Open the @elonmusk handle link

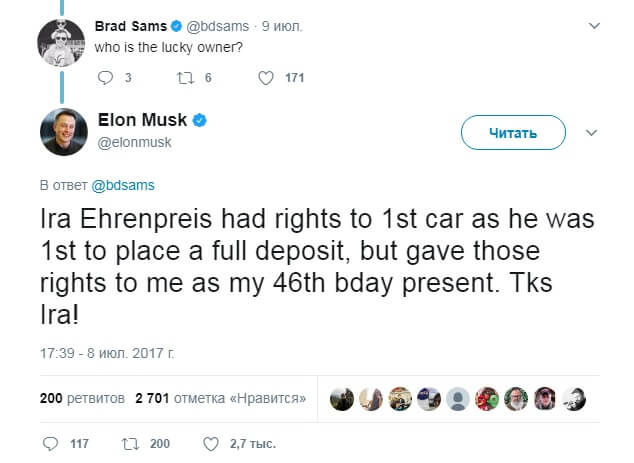[135, 142]
